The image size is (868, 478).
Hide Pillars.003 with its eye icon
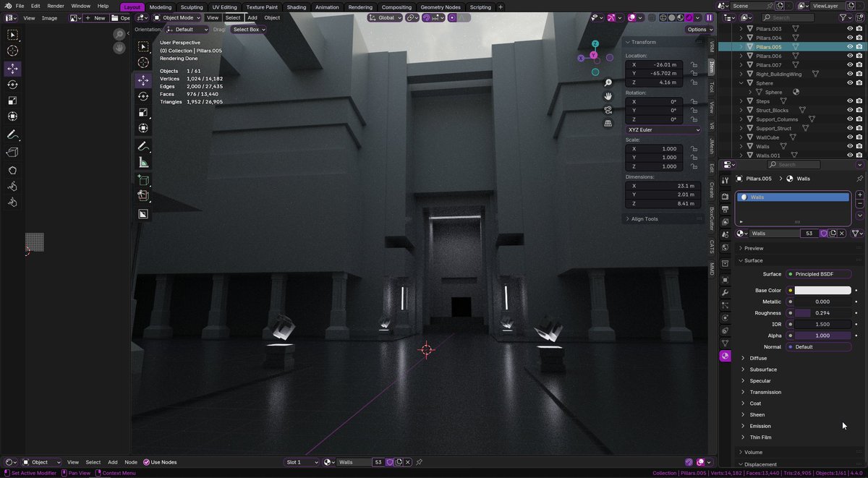(x=850, y=29)
